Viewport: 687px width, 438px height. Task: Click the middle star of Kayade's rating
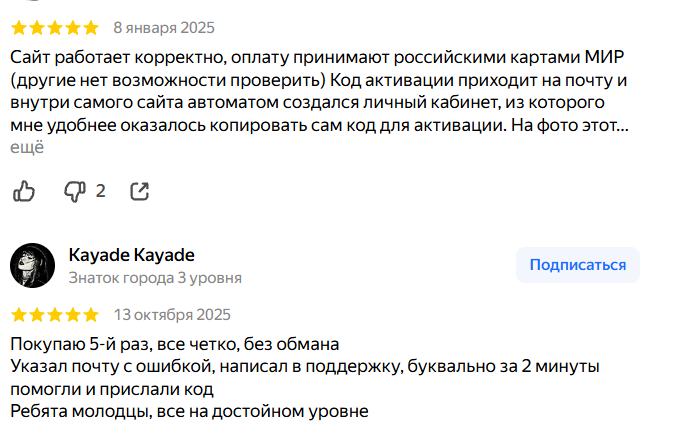click(55, 315)
